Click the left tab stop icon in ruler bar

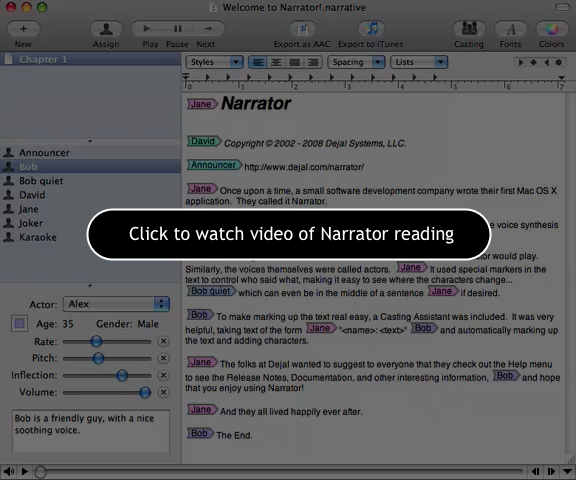click(x=521, y=62)
